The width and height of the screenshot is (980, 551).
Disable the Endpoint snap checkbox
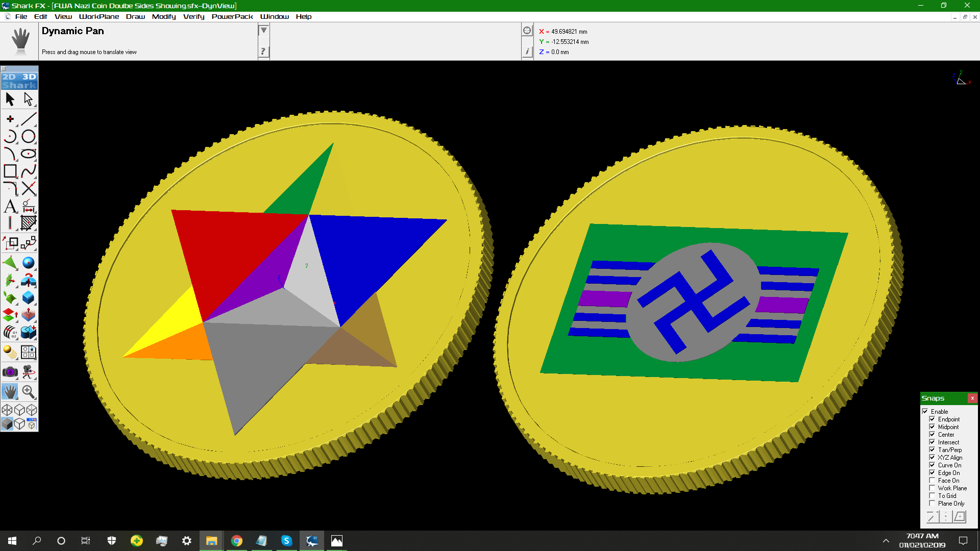(932, 419)
